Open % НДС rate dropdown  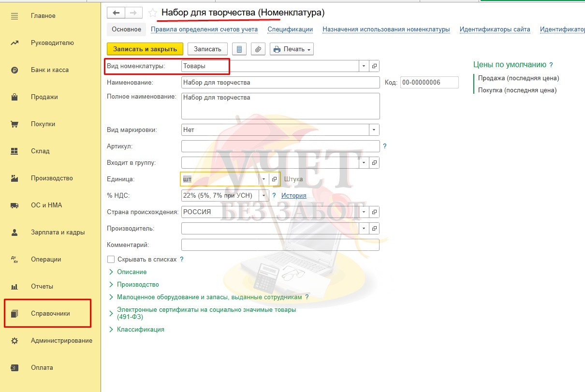pyautogui.click(x=263, y=195)
